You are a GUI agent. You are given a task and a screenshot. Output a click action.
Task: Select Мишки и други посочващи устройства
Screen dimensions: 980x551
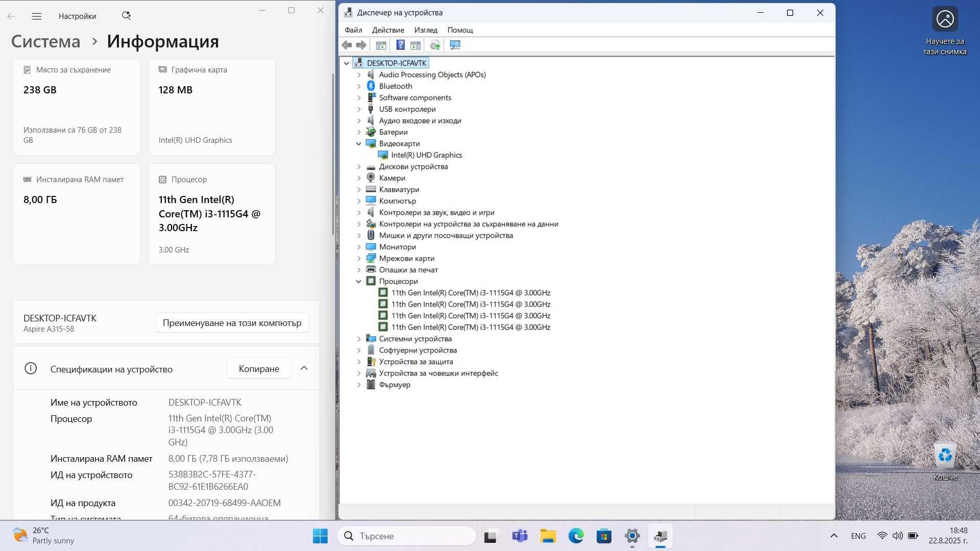[x=446, y=236]
